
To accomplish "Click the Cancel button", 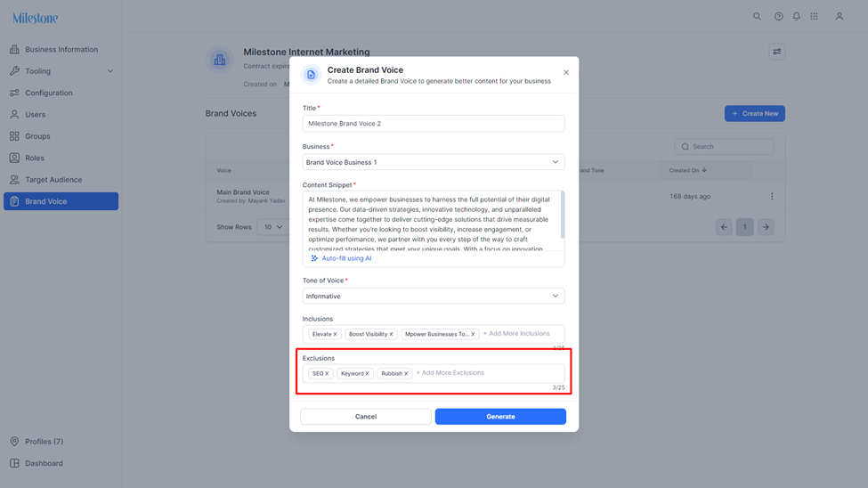I will click(365, 417).
